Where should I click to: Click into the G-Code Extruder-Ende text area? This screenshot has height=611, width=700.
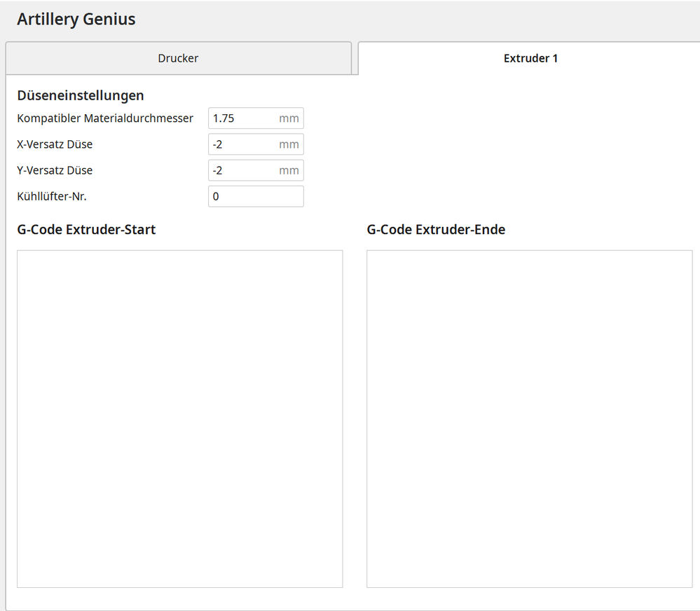[x=530, y=418]
